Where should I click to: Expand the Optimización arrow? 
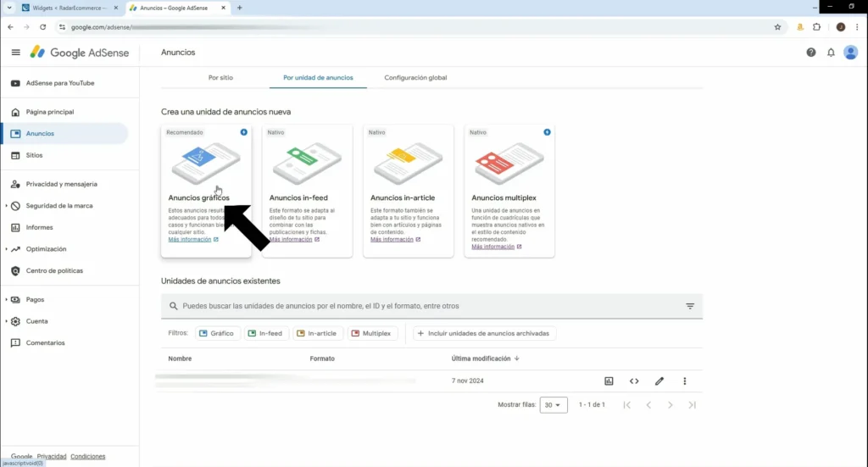point(6,249)
